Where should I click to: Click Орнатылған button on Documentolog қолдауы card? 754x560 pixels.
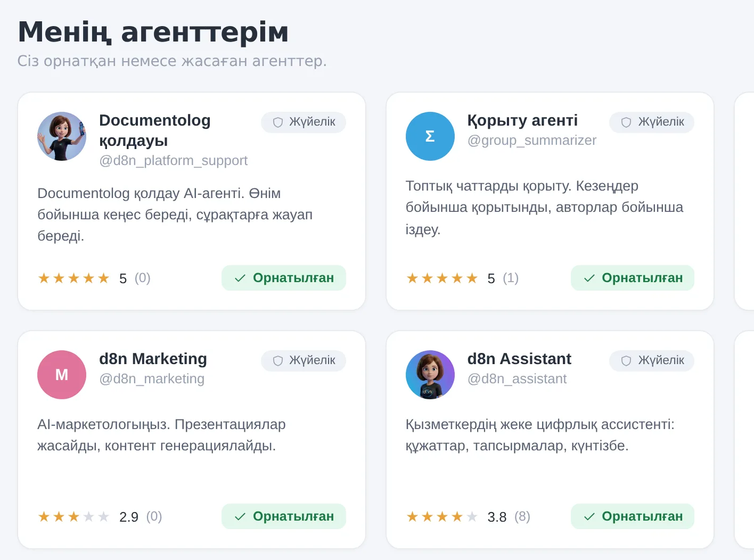pyautogui.click(x=284, y=278)
